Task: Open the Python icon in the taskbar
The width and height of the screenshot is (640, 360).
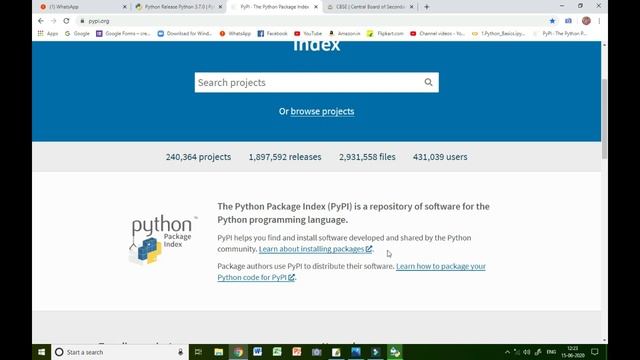Action: [x=395, y=352]
